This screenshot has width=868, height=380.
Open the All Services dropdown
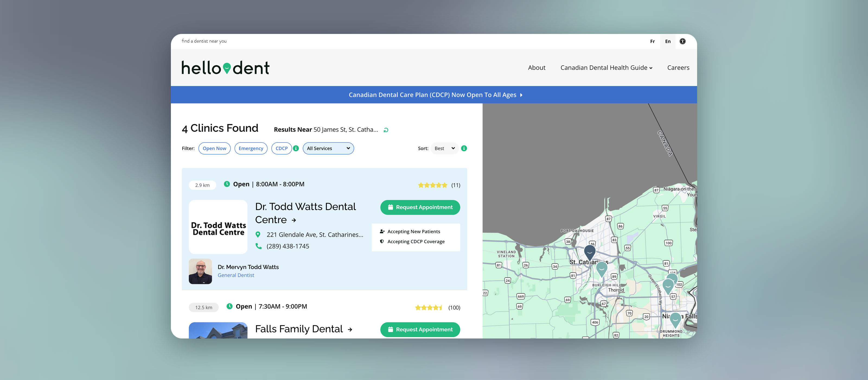click(328, 148)
